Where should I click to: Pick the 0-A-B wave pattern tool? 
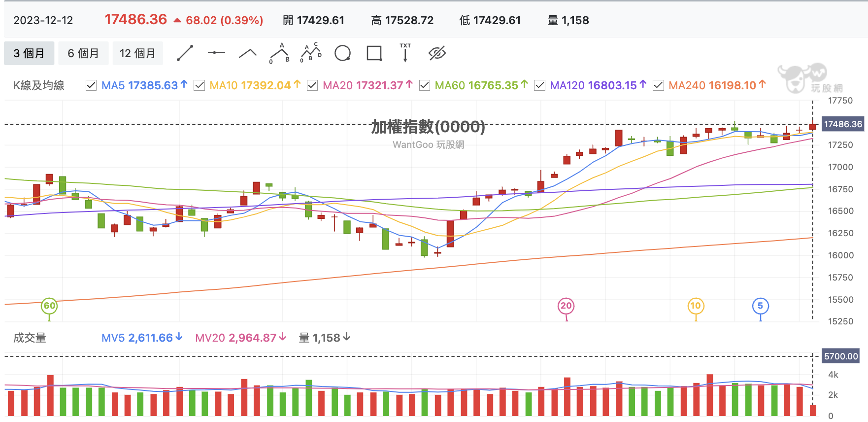tap(279, 53)
